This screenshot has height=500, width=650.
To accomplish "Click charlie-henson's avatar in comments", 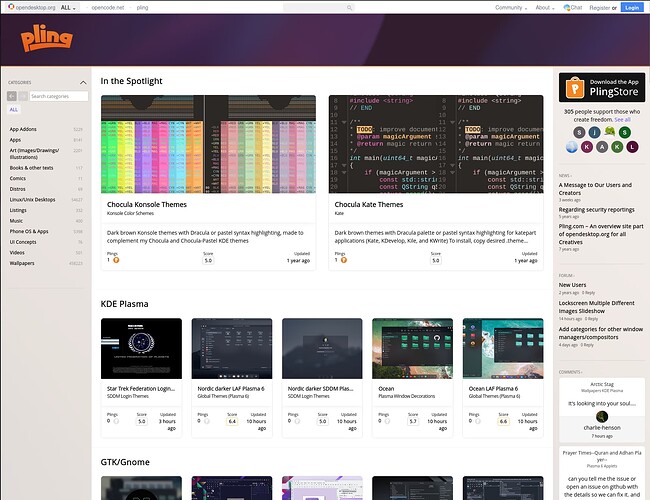I will [x=602, y=416].
